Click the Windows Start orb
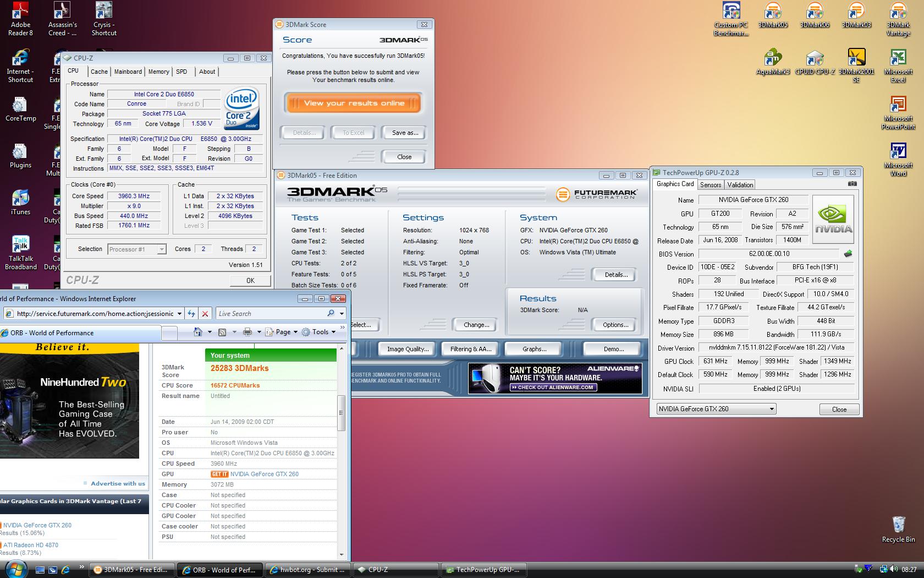 pos(15,569)
